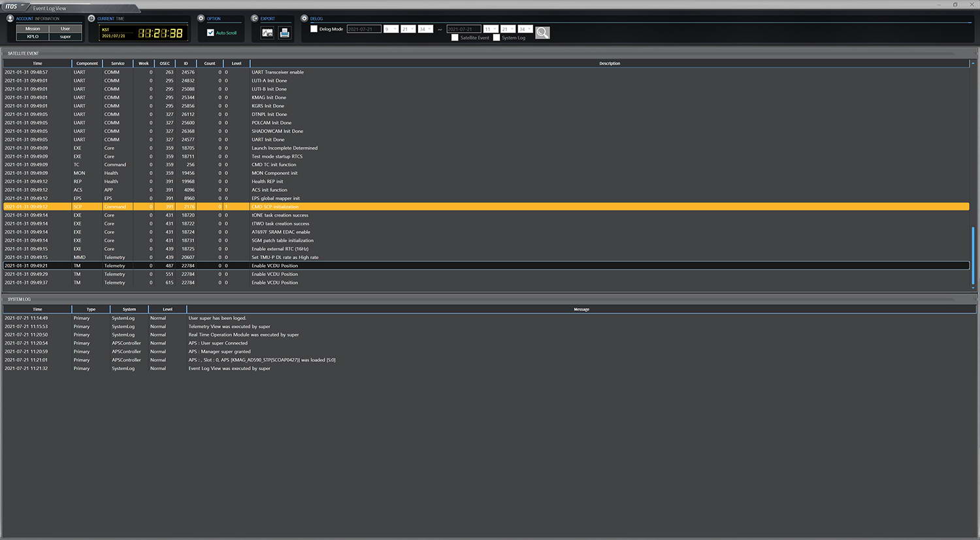Click the Description column header
Image resolution: width=980 pixels, height=540 pixels.
[x=609, y=63]
